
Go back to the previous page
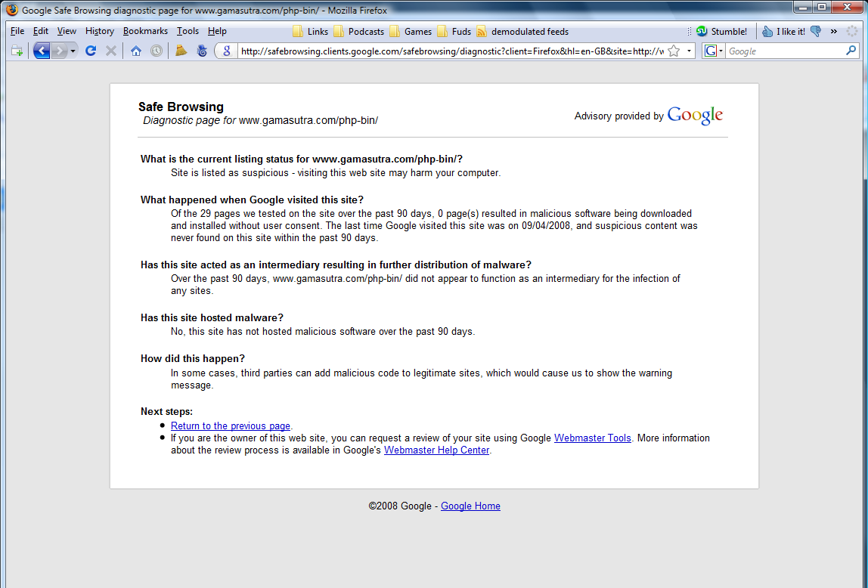[x=42, y=51]
